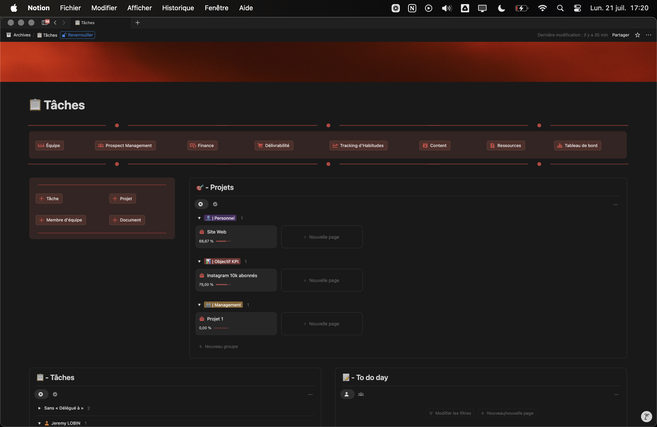
Task: Select the Tâches window tab
Action: coord(101,23)
